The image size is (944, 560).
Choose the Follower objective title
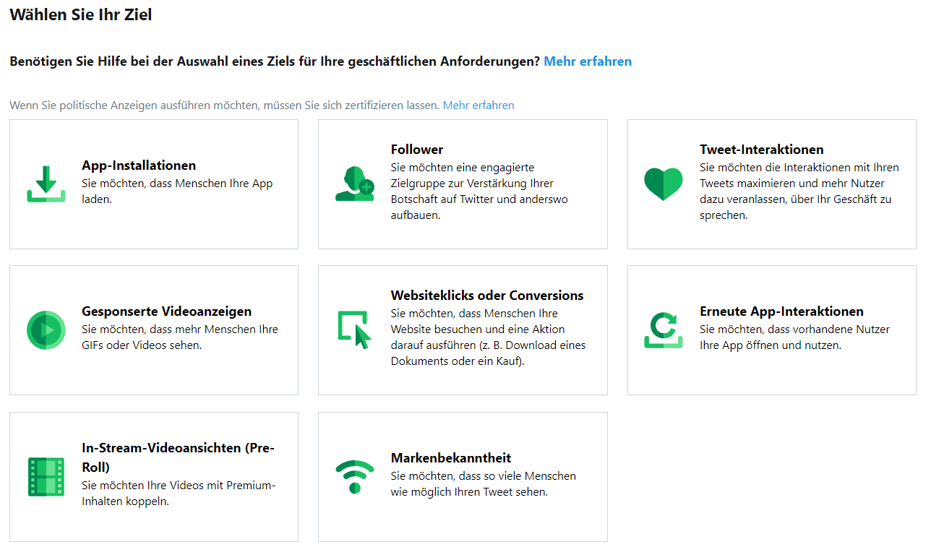click(417, 150)
